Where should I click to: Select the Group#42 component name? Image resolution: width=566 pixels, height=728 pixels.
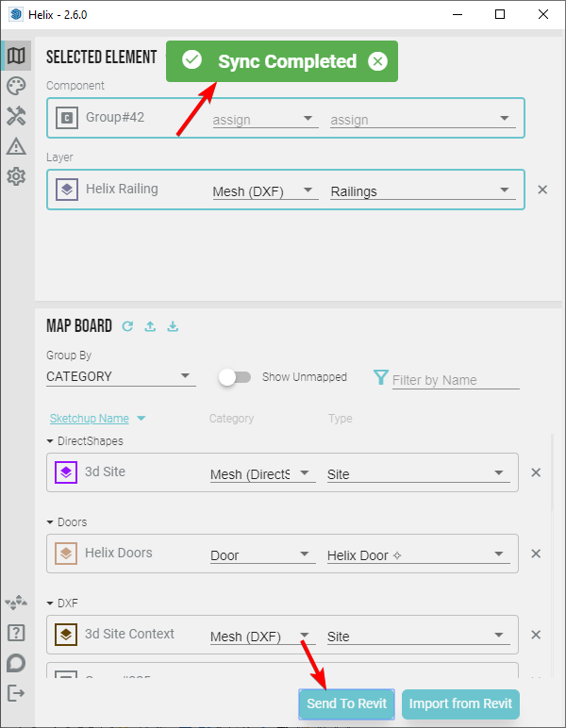pos(115,117)
